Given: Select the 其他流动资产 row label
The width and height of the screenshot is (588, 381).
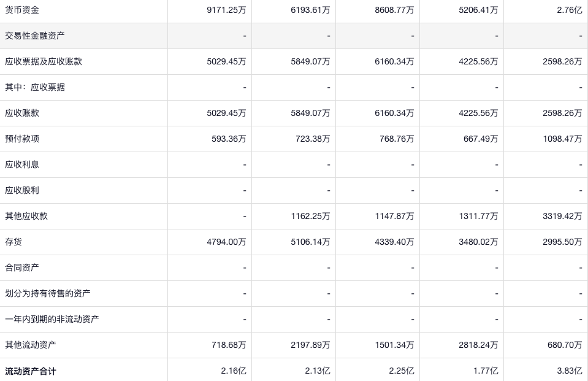Looking at the screenshot, I should (x=31, y=345).
